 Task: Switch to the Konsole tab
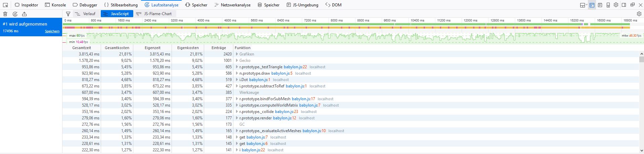pyautogui.click(x=55, y=5)
